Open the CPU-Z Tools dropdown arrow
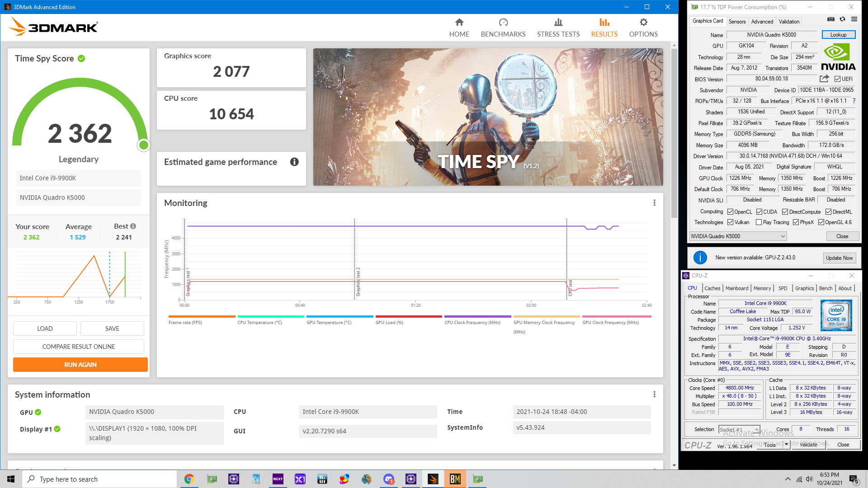Image resolution: width=868 pixels, height=488 pixels. 786,445
